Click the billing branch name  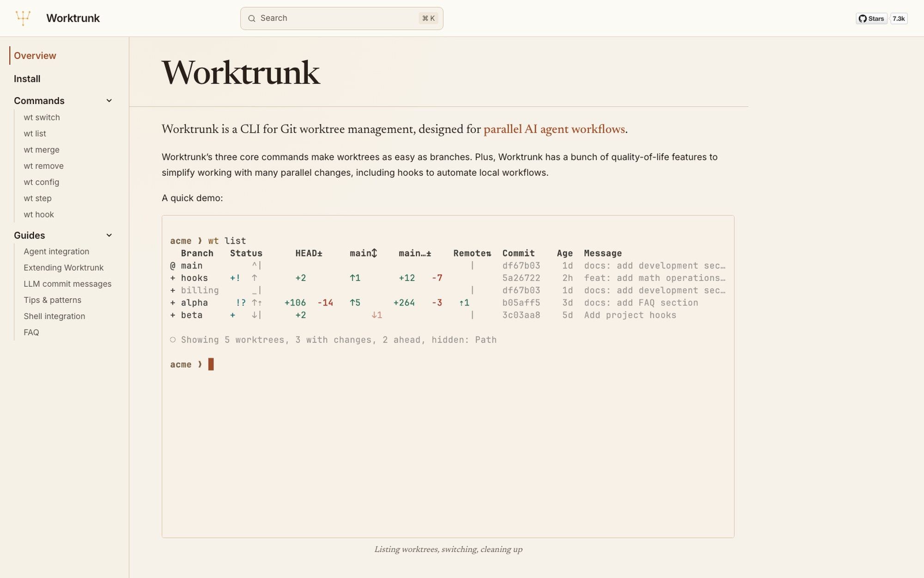(200, 290)
